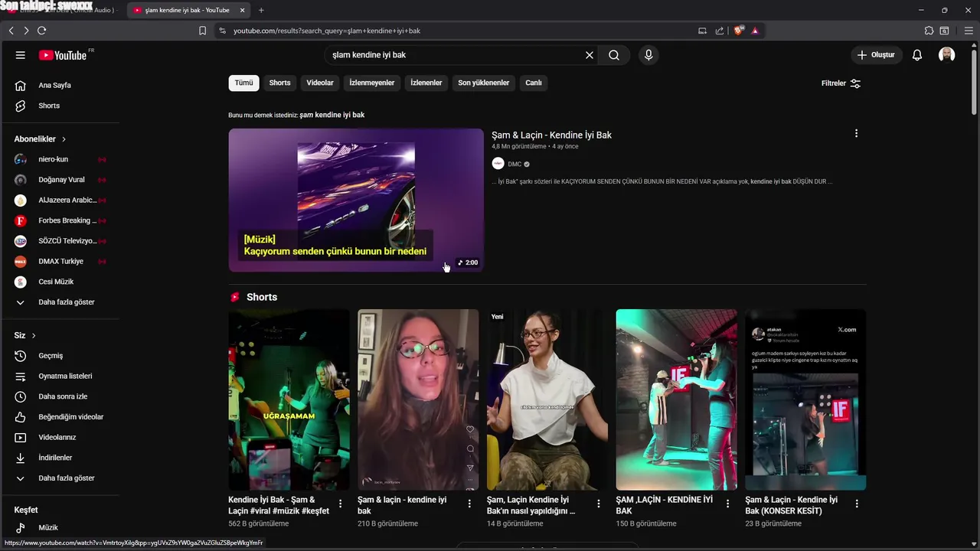Screen dimensions: 980x551
Task: Open options for ŞAM ,LAÇİN - KENDİNE İYİ BAK short
Action: pos(728,504)
